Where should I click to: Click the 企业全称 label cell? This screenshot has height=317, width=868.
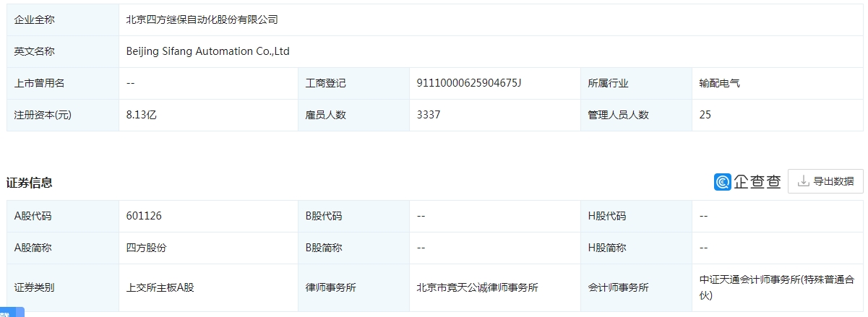[x=35, y=20]
